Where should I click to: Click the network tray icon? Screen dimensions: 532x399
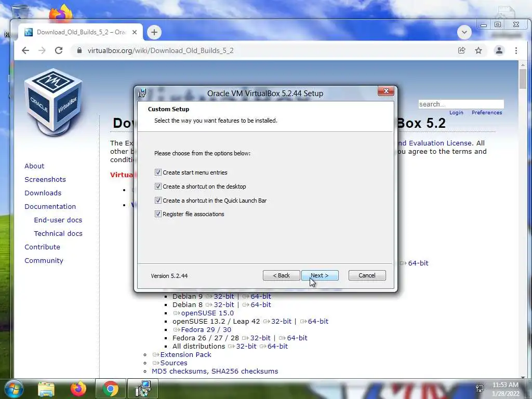point(480,389)
